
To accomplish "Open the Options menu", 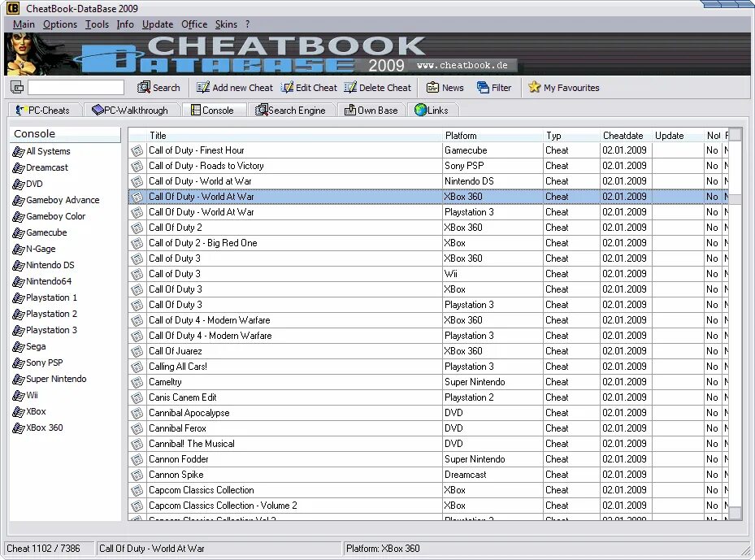I will click(x=59, y=24).
